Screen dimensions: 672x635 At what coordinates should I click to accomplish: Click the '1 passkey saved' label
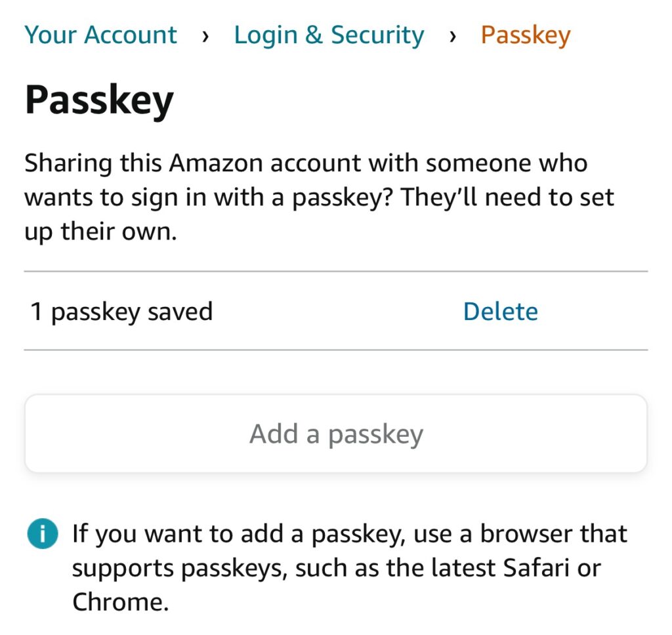coord(121,312)
